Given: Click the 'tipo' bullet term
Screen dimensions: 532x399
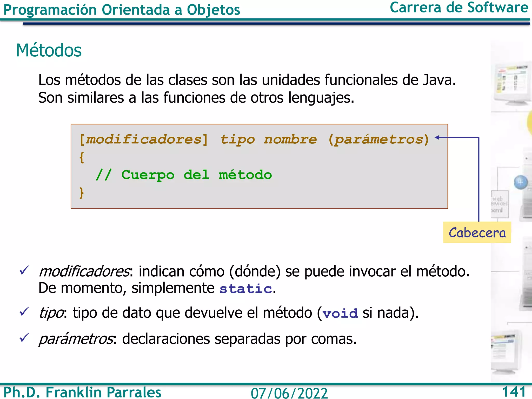Looking at the screenshot, I should pos(51,313).
